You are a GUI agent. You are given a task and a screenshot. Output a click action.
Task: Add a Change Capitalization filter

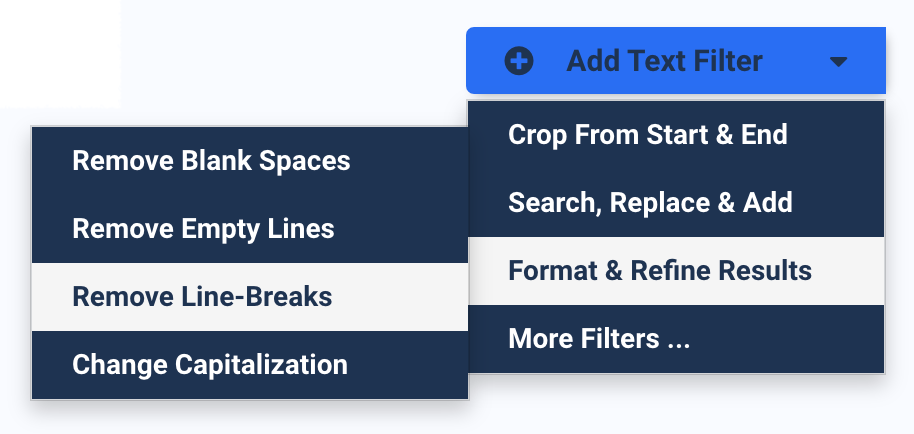[x=210, y=365]
